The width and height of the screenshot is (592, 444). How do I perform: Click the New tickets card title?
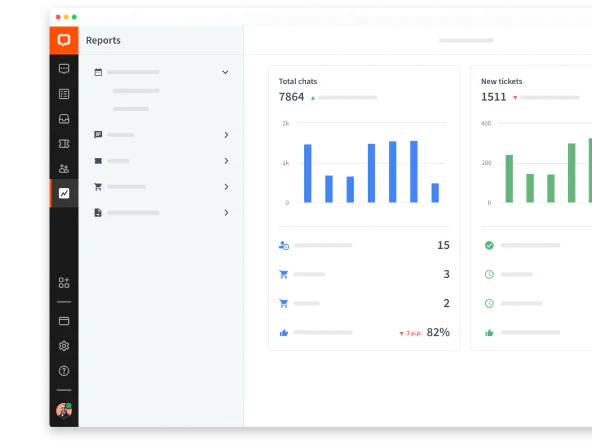tap(501, 81)
